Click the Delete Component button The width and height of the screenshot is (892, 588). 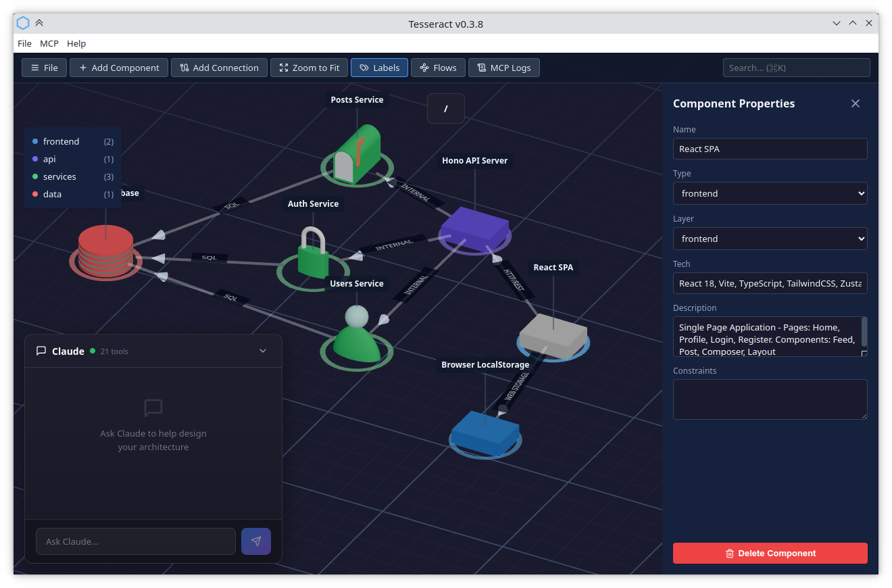[770, 553]
